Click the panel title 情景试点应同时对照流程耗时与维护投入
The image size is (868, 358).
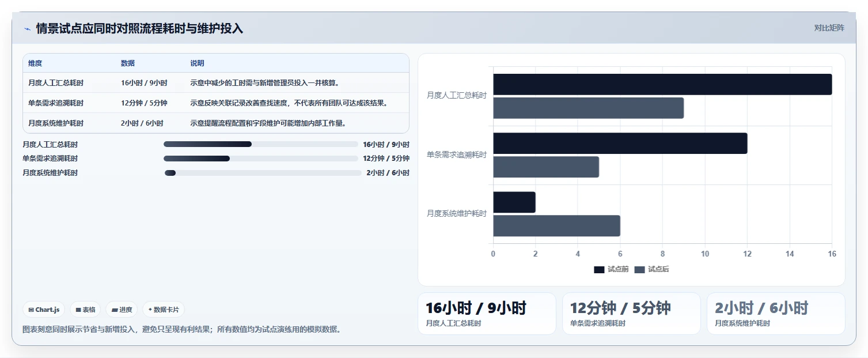click(139, 28)
